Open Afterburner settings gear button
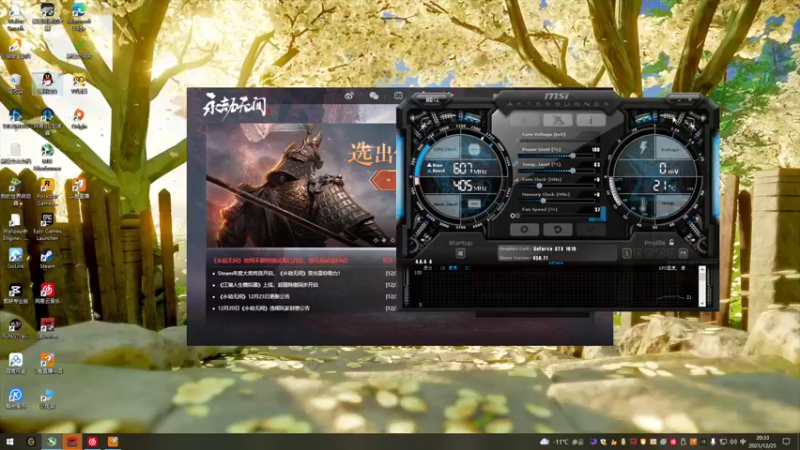This screenshot has width=800, height=450. coord(524,230)
